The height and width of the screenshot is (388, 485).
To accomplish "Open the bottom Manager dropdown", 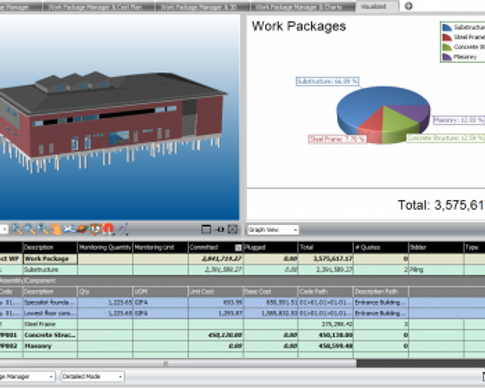I will [27, 377].
